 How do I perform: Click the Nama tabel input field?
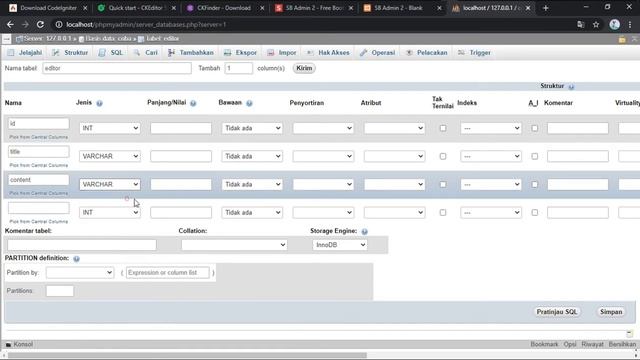pyautogui.click(x=117, y=68)
